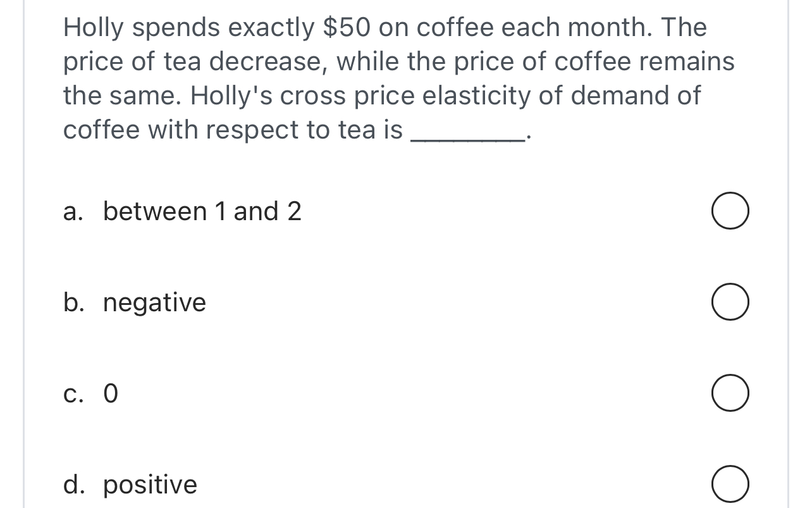Select the radio button for option b
This screenshot has width=812, height=508.
click(729, 302)
